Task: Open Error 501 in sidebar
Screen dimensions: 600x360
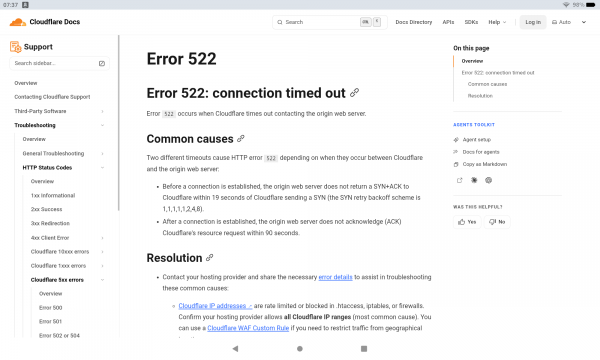Action: (50, 322)
